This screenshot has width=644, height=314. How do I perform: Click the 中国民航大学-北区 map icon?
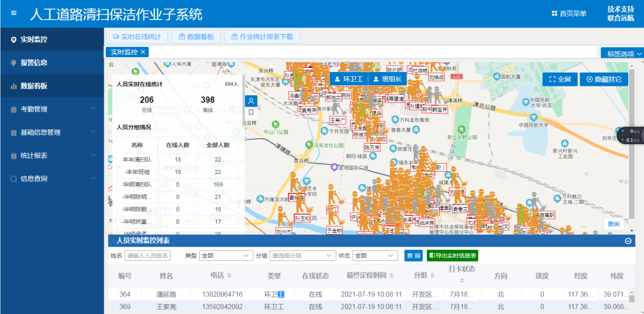click(525, 101)
